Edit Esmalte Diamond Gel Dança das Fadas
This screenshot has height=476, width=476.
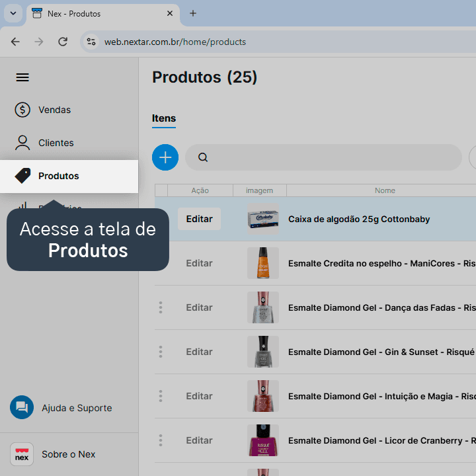(199, 307)
